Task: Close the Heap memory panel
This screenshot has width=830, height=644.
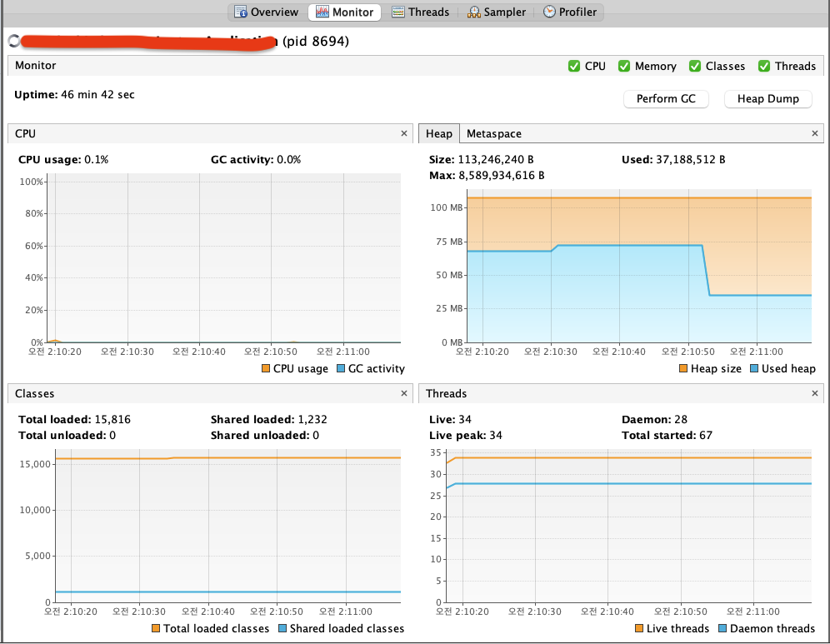Action: coord(815,133)
